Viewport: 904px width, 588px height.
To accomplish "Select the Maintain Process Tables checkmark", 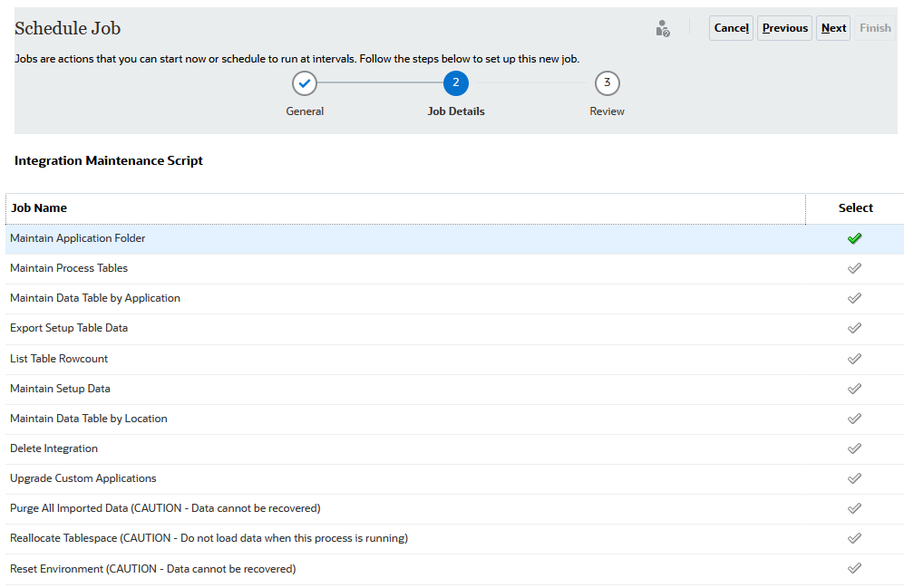I will [854, 268].
